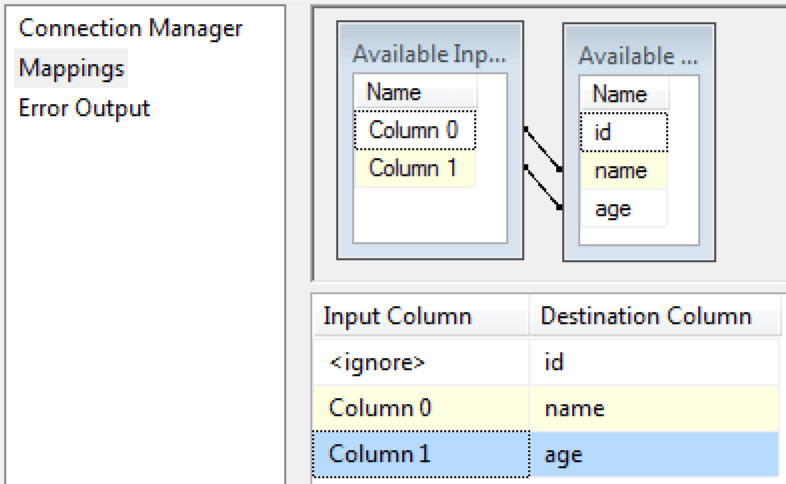Select the age destination cell in grid
Screen dimensions: 786x484
click(653, 454)
